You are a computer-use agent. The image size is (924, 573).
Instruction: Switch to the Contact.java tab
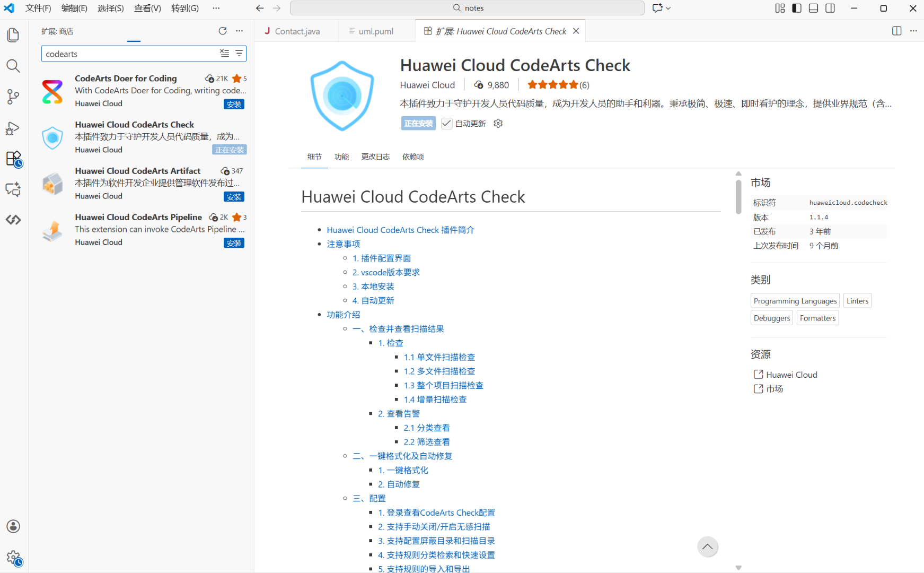click(296, 31)
